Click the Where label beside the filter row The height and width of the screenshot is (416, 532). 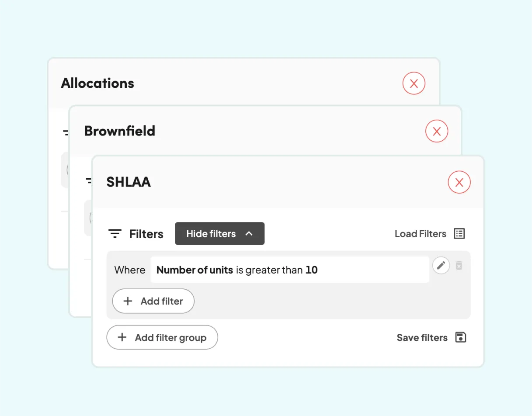coord(129,270)
